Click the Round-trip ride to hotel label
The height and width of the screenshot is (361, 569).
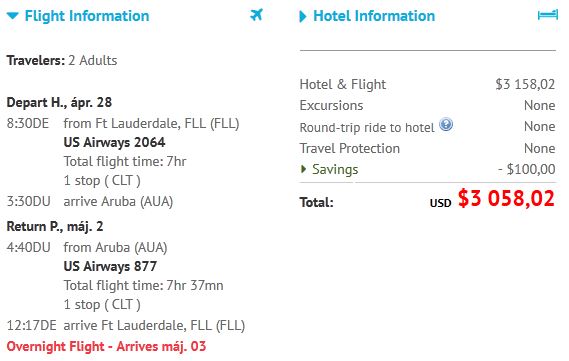[x=367, y=127]
